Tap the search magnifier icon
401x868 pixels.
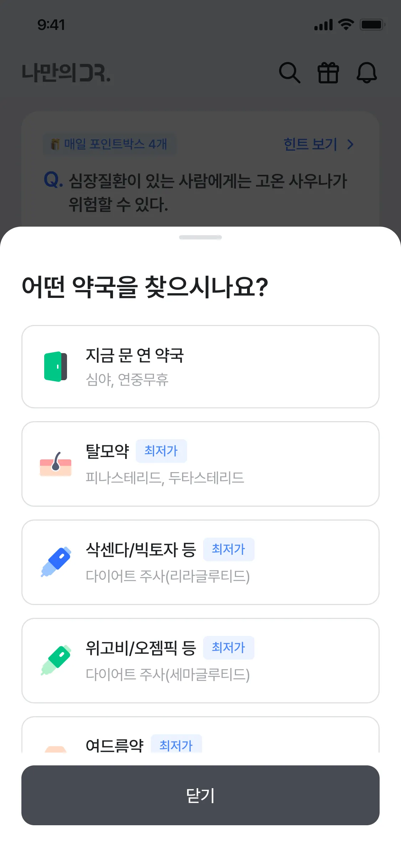289,73
